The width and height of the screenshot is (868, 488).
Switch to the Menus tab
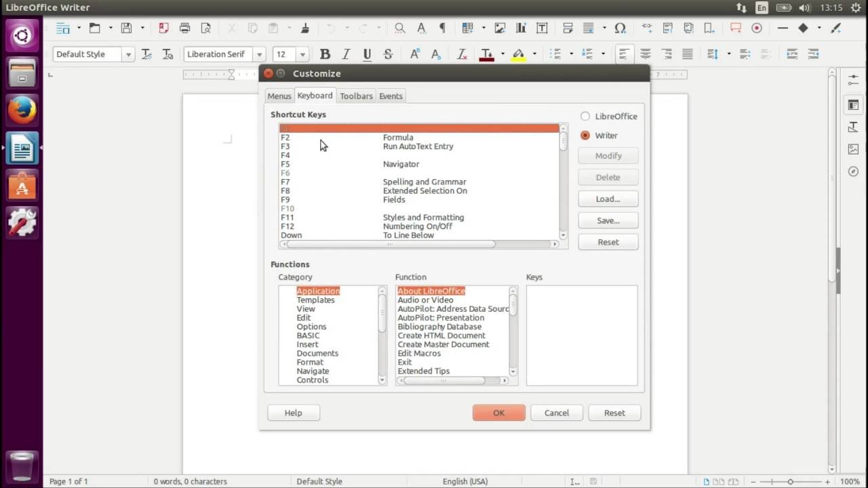point(279,96)
